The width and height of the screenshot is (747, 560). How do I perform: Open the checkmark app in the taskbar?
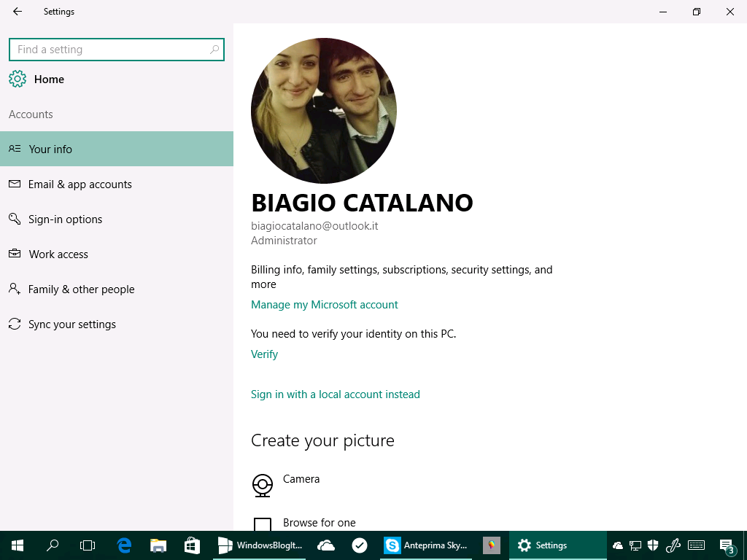tap(360, 545)
